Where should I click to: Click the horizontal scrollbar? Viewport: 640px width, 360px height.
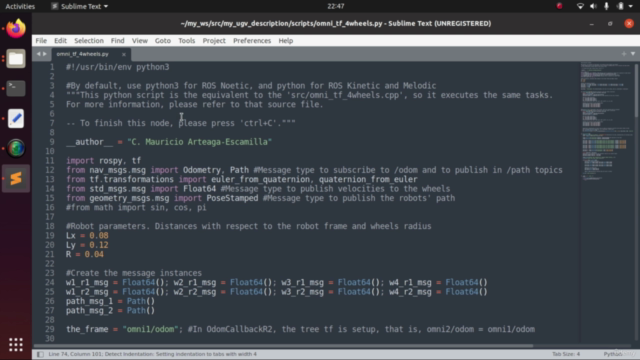[283, 346]
